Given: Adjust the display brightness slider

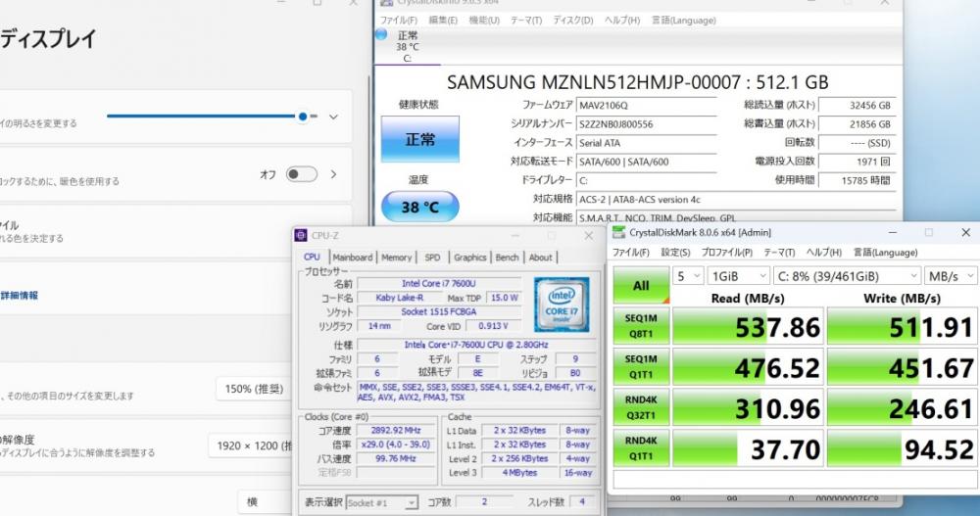Looking at the screenshot, I should pos(213,117).
